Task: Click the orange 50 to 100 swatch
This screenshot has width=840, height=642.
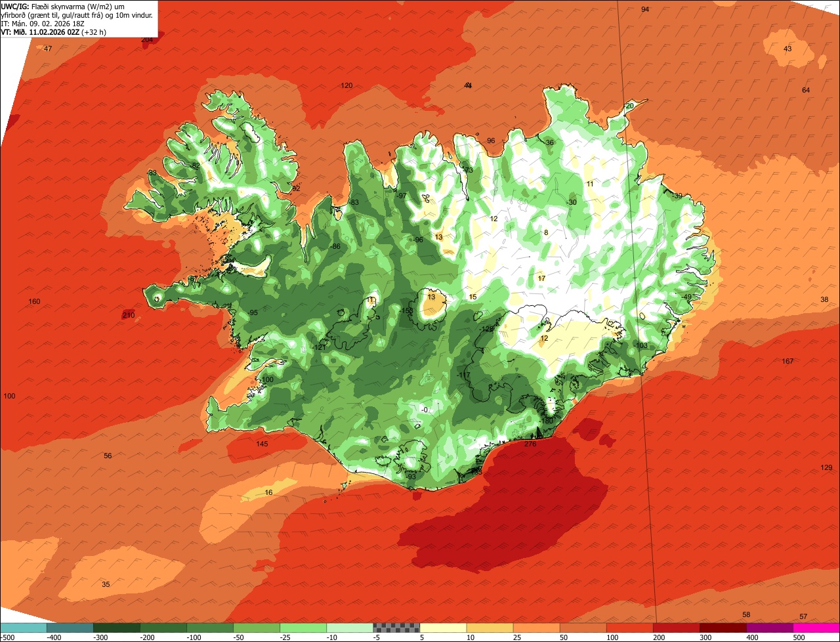Action: (x=583, y=628)
